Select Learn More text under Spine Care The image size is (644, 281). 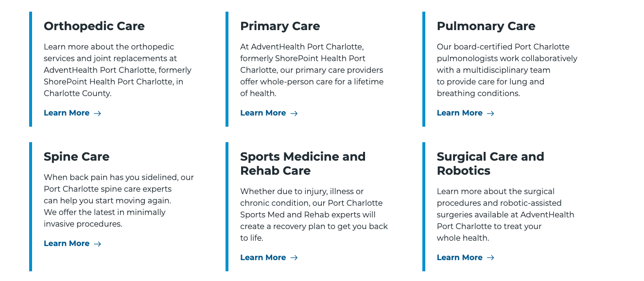(x=67, y=244)
